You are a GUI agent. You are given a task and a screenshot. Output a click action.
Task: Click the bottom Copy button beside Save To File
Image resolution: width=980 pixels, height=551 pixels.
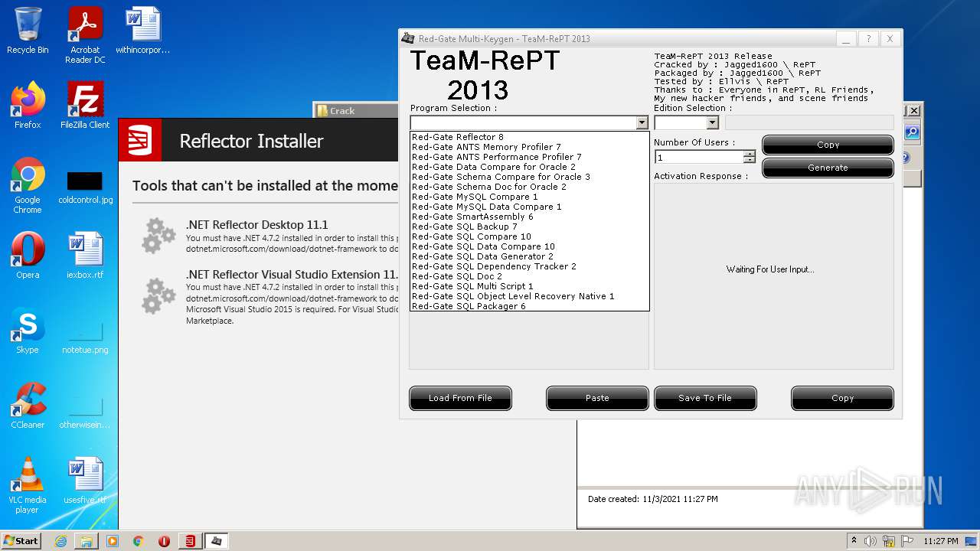(x=842, y=398)
